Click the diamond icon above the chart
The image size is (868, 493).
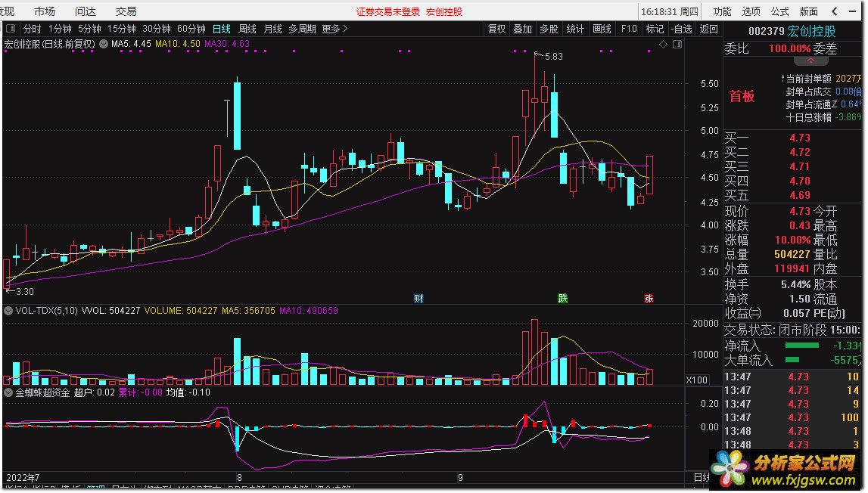(x=663, y=45)
